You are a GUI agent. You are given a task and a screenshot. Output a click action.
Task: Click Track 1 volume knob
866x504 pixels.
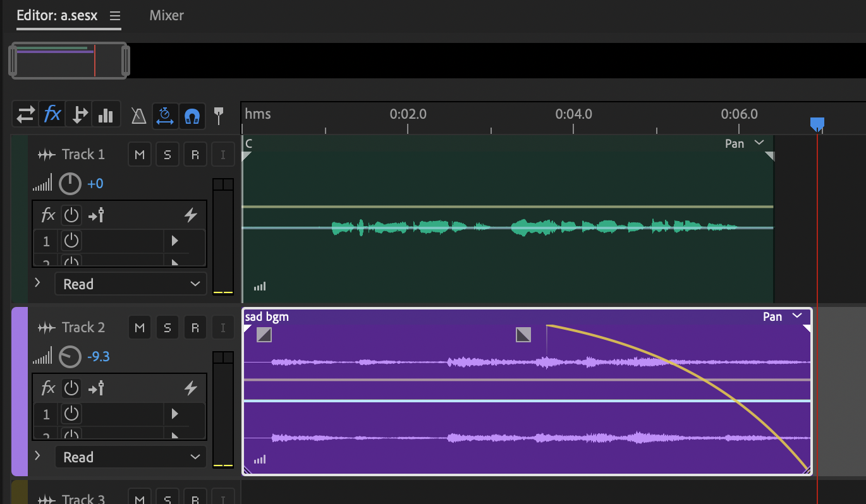coord(70,184)
